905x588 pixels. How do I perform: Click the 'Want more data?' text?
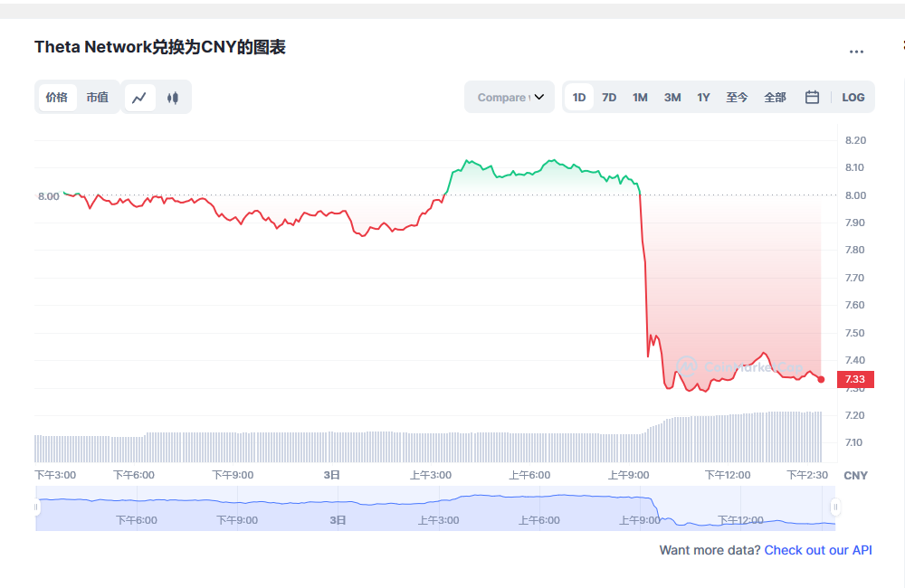click(710, 550)
